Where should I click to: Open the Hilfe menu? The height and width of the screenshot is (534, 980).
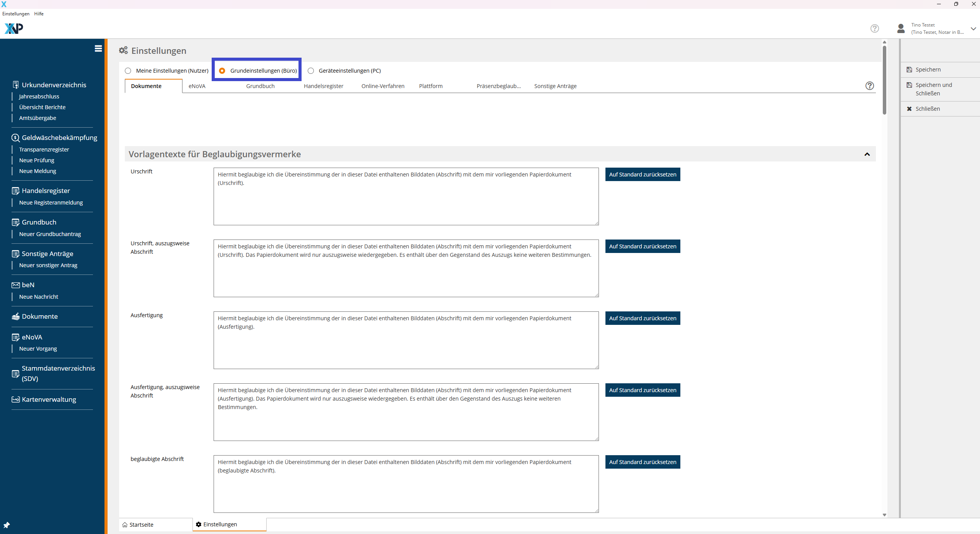(39, 14)
